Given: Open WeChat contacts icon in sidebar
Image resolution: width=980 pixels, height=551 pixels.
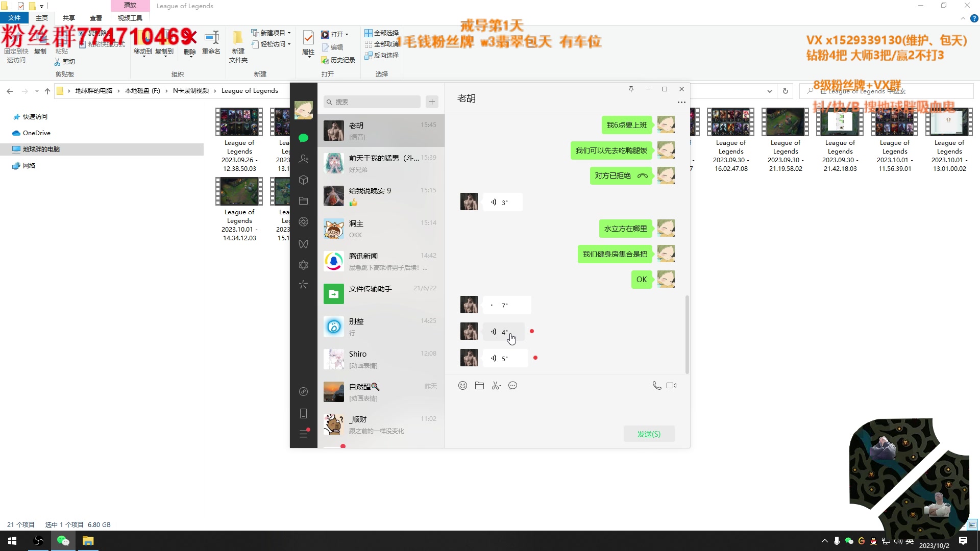Looking at the screenshot, I should 303,159.
